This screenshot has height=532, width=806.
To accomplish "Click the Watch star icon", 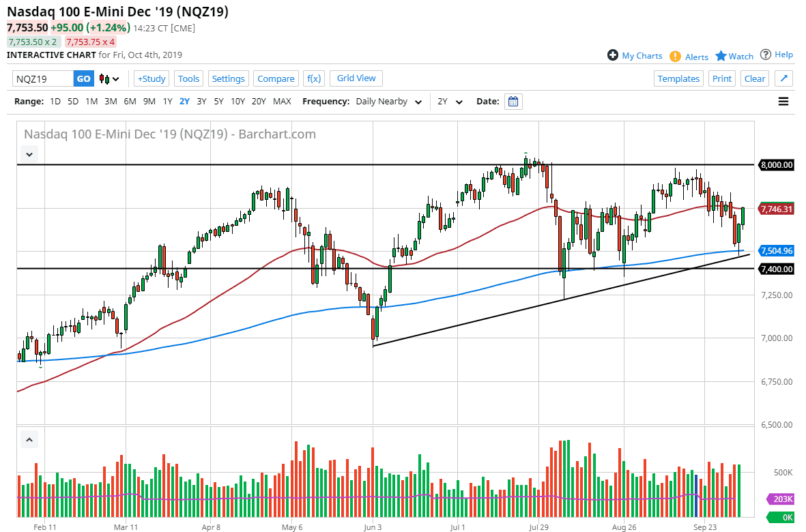I will pyautogui.click(x=721, y=56).
